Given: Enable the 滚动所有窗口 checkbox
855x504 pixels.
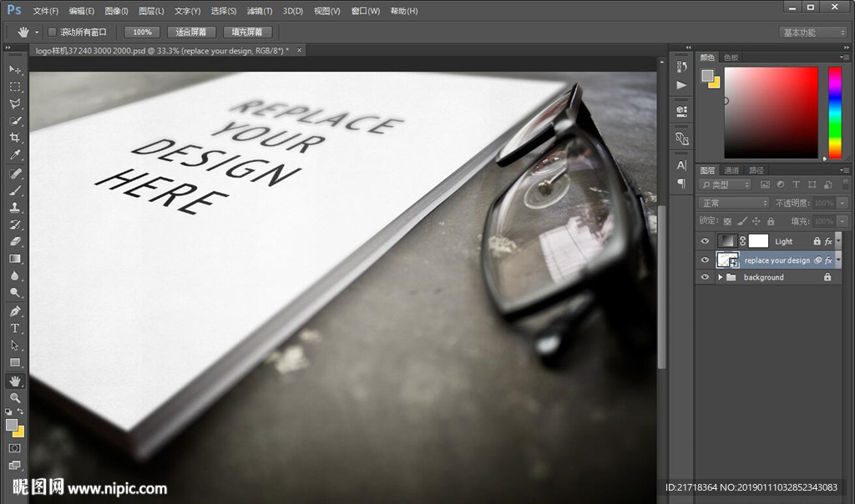Looking at the screenshot, I should click(x=52, y=33).
